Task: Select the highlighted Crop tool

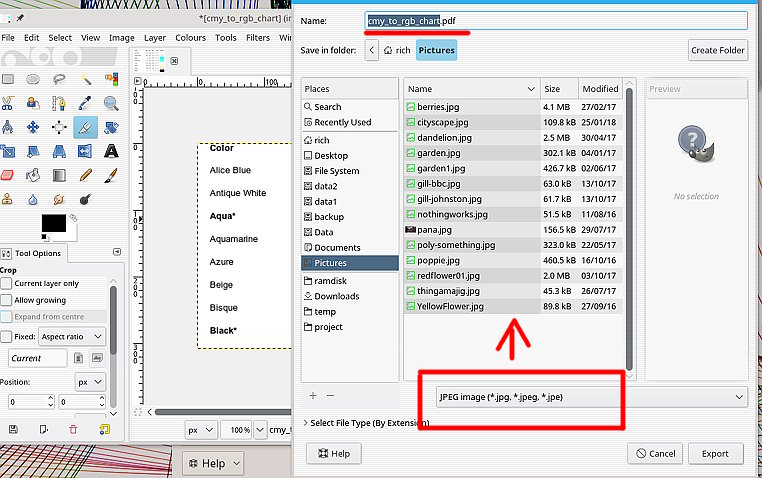Action: coord(86,127)
